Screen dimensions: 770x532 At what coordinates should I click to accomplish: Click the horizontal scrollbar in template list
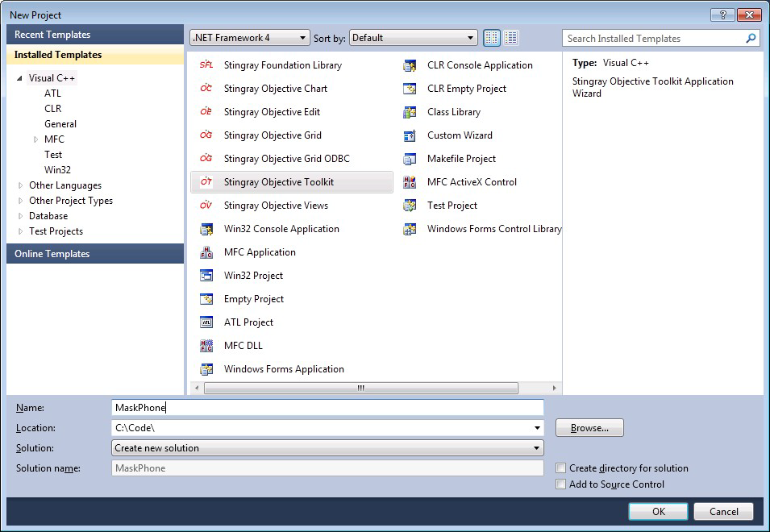[360, 388]
